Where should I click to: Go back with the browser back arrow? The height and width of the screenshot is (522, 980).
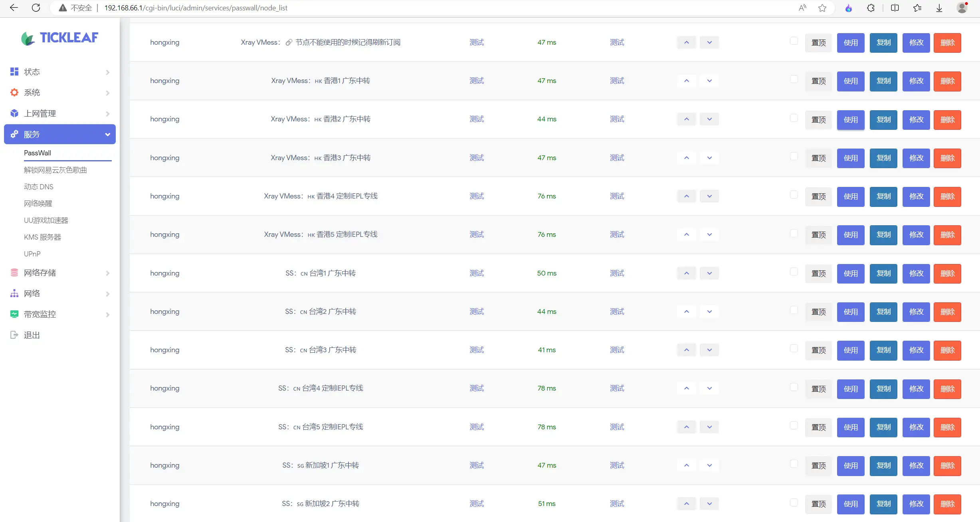tap(14, 8)
